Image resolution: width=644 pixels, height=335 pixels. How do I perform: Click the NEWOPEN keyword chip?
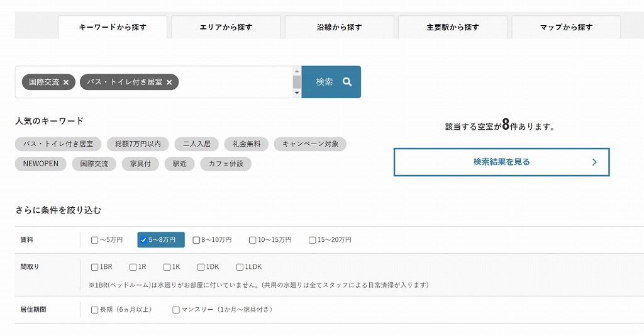coord(41,164)
